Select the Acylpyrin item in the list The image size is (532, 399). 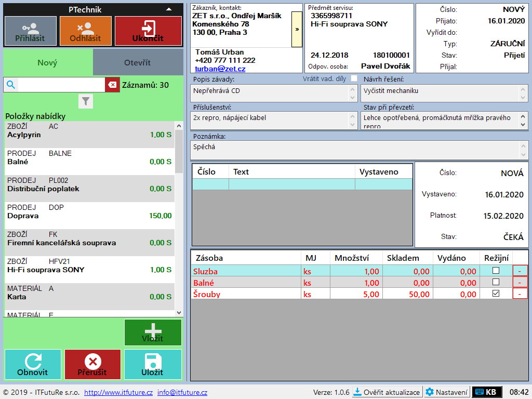tap(89, 135)
